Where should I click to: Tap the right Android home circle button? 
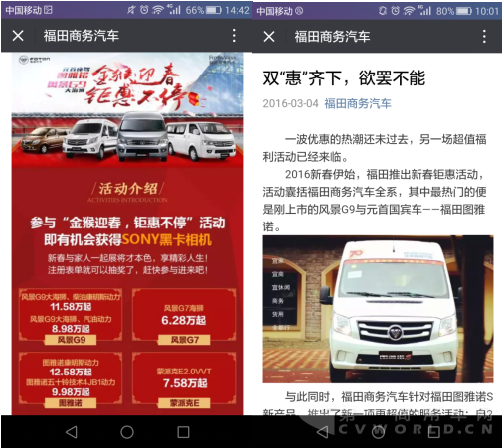point(378,432)
